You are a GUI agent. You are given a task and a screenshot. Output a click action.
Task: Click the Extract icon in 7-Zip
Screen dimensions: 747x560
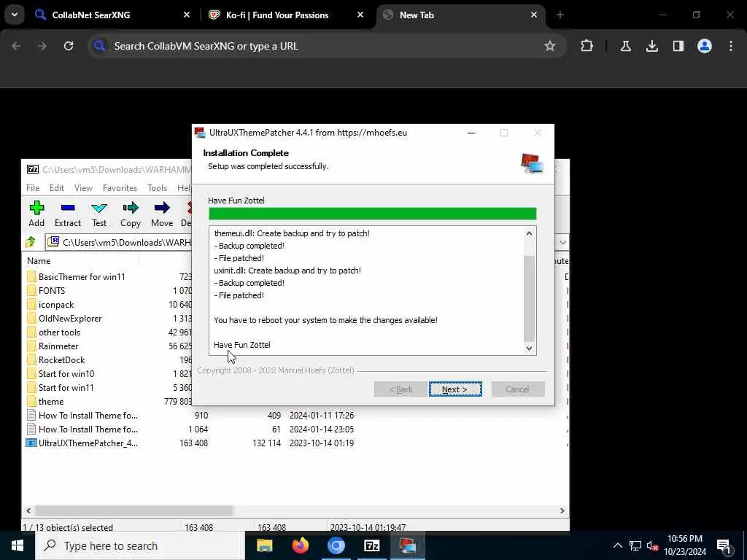coord(68,214)
